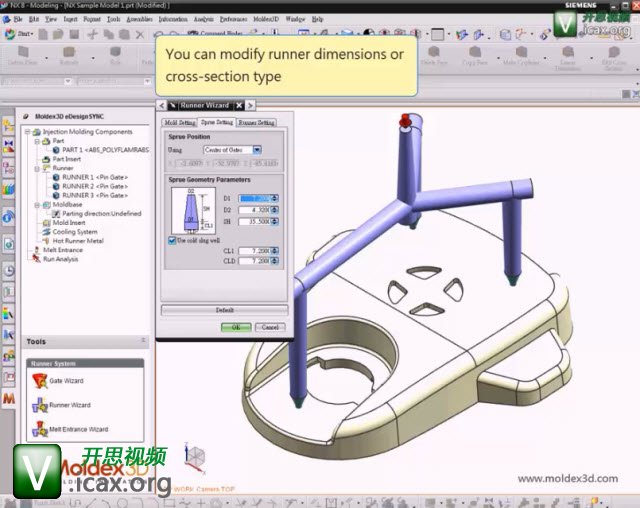Open the Help menu
640x508 pixels.
point(317,19)
